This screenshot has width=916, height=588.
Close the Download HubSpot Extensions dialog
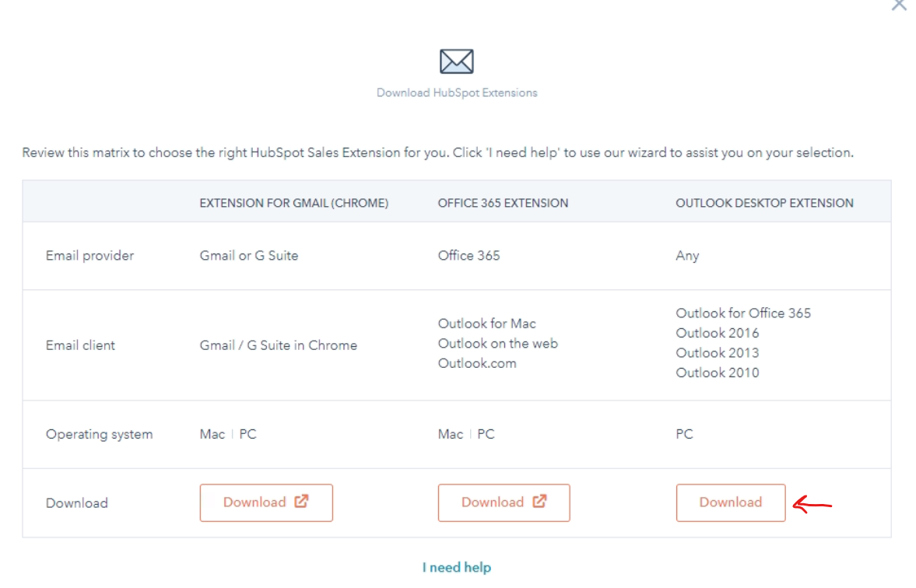[899, 5]
